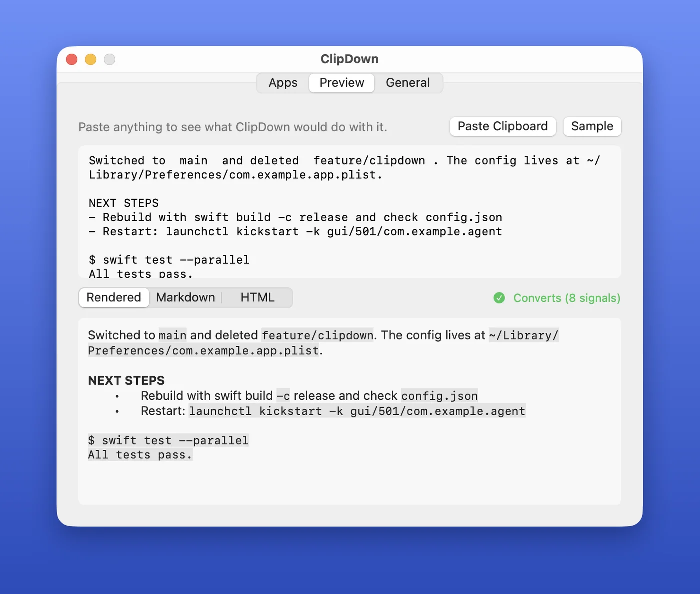Click the "Paste anything to see" hint text
700x594 pixels.
(233, 127)
